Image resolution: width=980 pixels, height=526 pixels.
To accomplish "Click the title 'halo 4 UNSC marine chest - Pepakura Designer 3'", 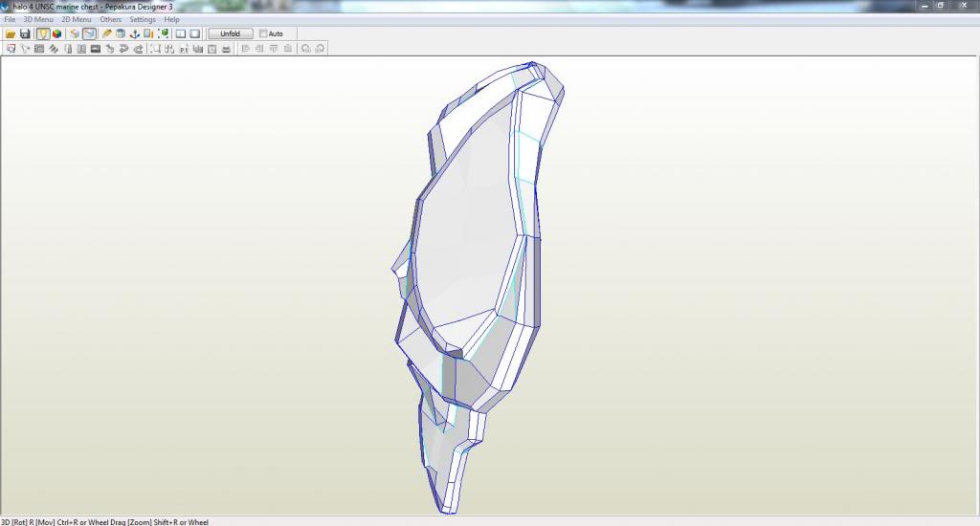I will [93, 7].
